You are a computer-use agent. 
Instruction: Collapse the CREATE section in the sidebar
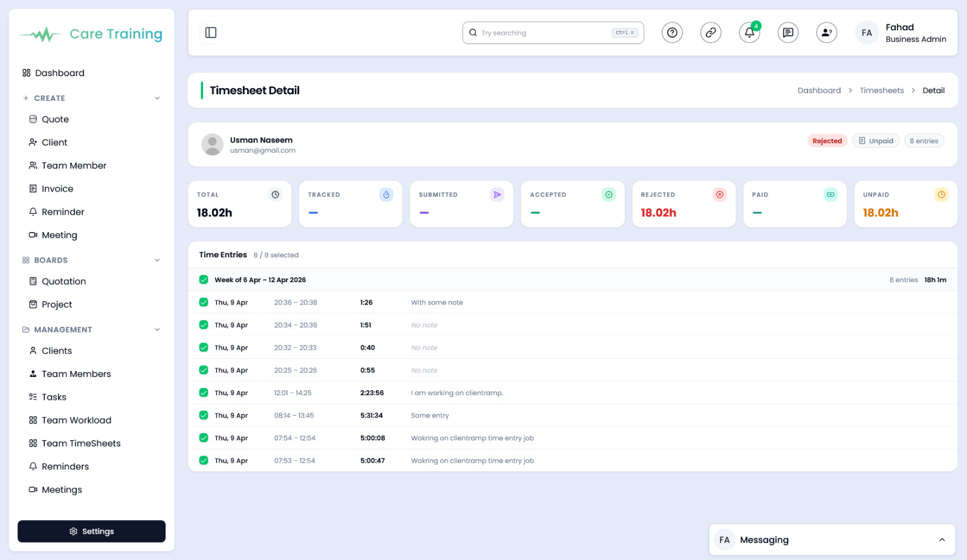click(x=157, y=97)
